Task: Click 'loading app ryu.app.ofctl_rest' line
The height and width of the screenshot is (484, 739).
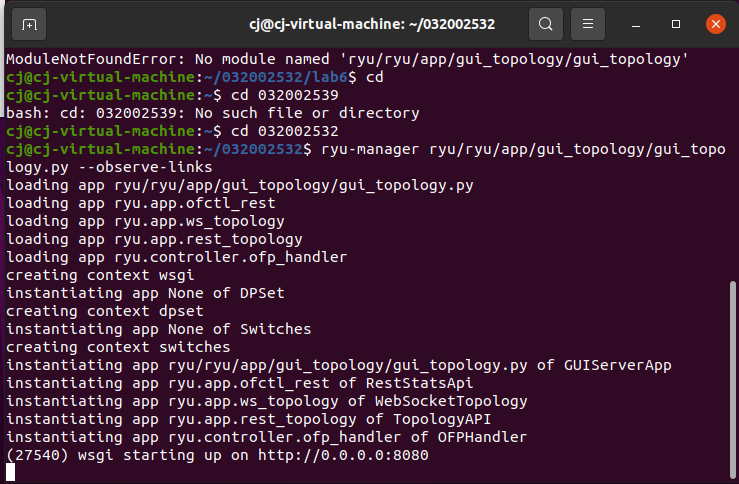Action: (x=140, y=203)
